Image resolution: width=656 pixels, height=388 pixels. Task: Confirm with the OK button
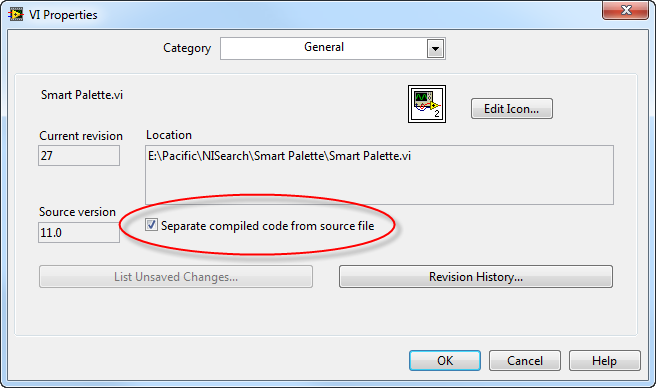(x=445, y=360)
